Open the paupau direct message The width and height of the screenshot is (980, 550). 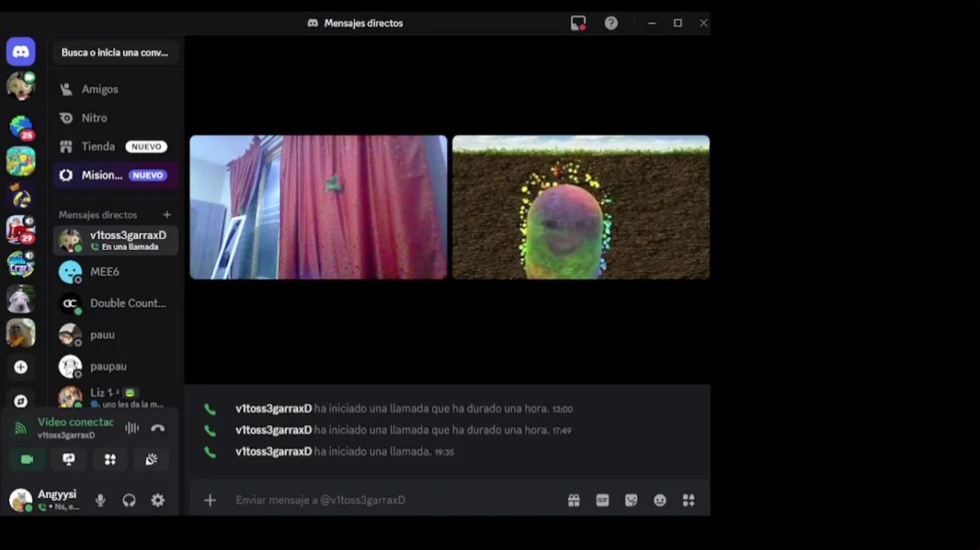click(115, 366)
